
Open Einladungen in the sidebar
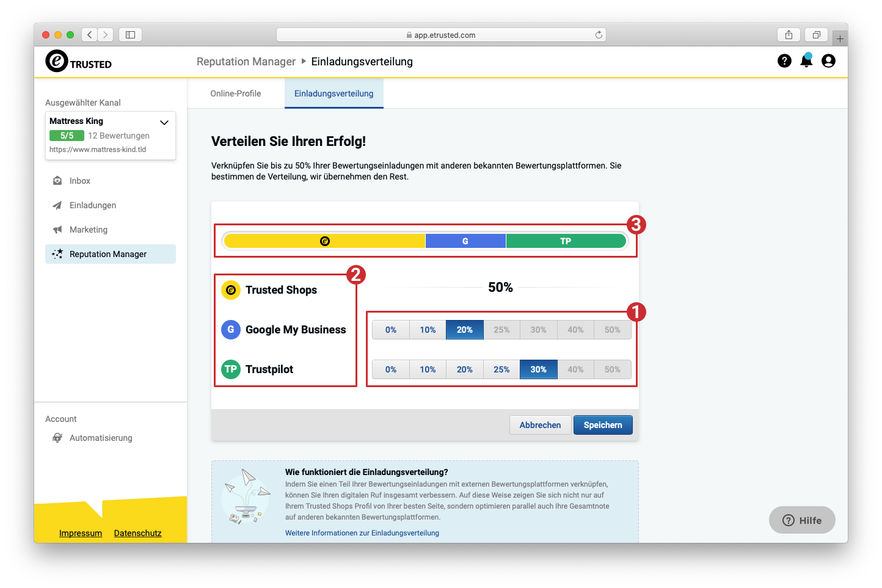pyautogui.click(x=93, y=205)
